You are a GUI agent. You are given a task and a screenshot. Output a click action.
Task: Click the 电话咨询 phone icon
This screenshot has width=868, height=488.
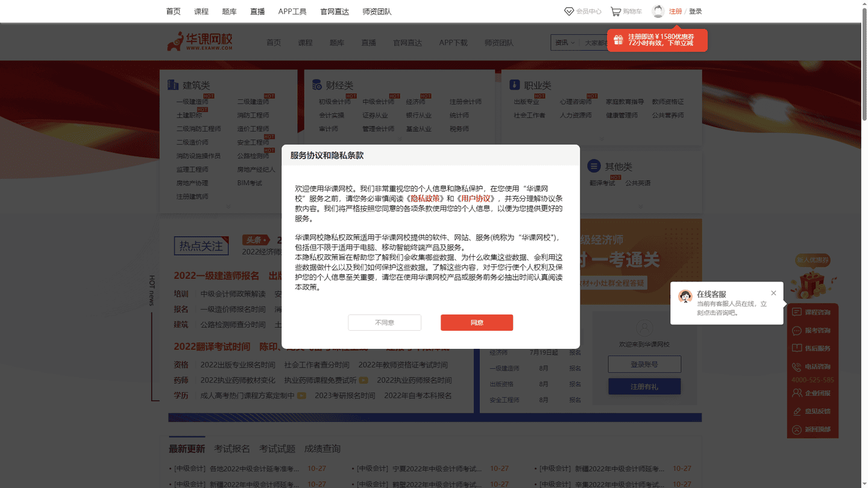pyautogui.click(x=797, y=366)
